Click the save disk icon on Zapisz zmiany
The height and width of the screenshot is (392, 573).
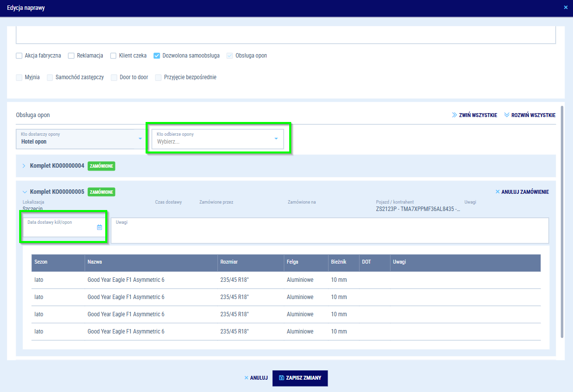click(x=281, y=378)
